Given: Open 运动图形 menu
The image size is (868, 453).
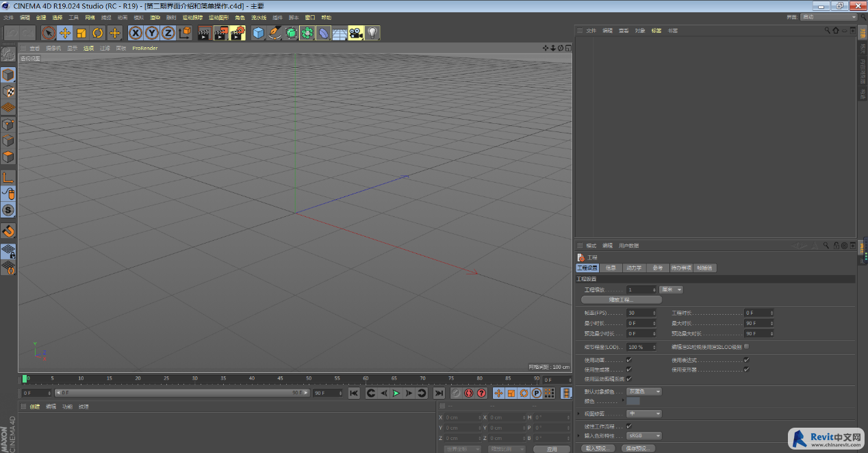Looking at the screenshot, I should point(219,17).
